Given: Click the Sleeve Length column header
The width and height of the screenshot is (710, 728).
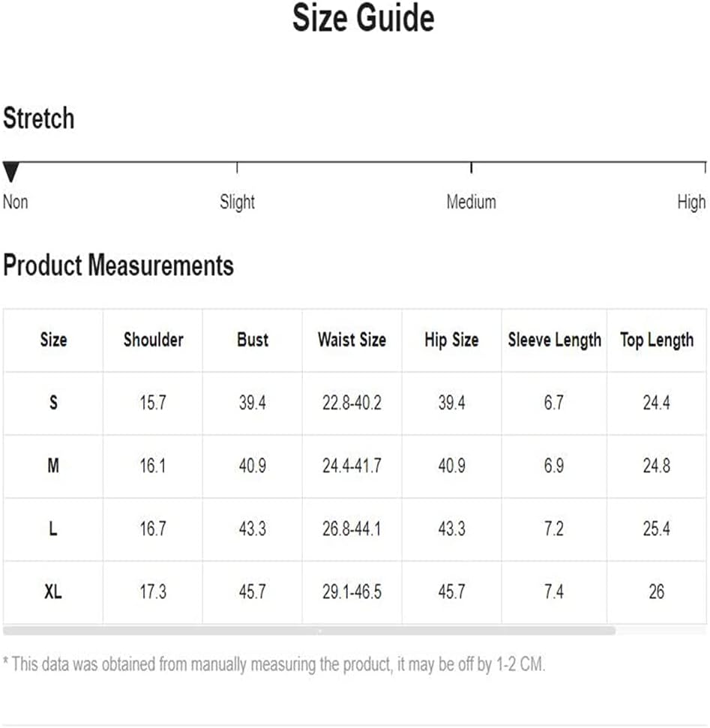Looking at the screenshot, I should pyautogui.click(x=555, y=340).
